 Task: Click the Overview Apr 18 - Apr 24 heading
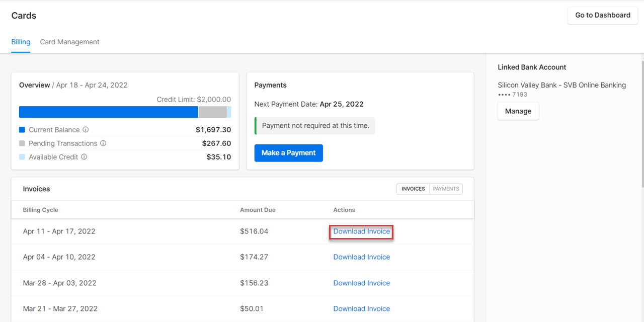pyautogui.click(x=73, y=86)
